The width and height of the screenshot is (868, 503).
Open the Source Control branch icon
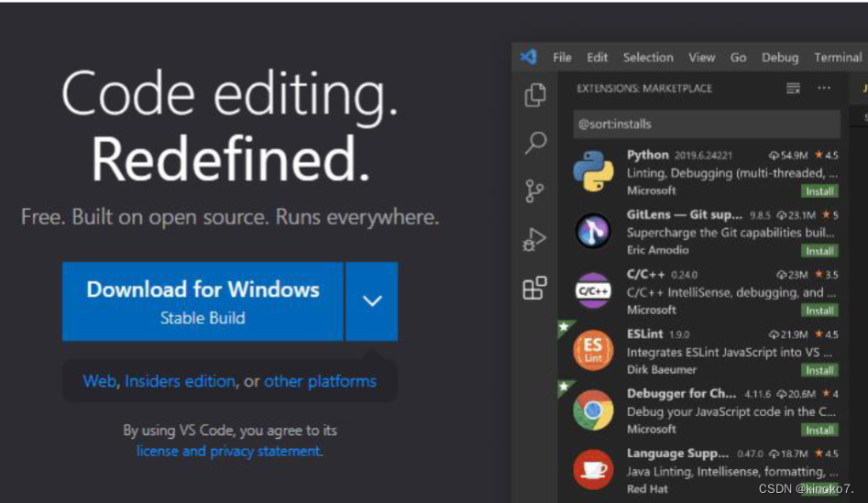click(x=534, y=191)
